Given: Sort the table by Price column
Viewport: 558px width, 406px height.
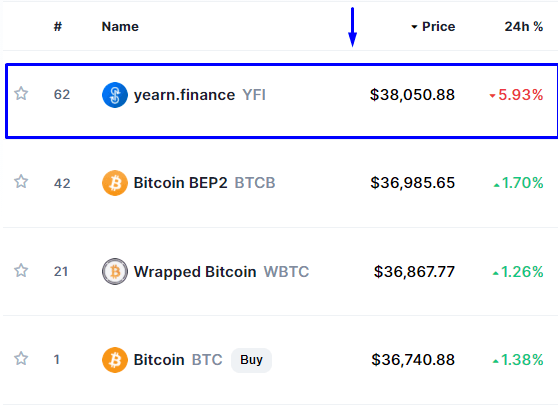Looking at the screenshot, I should [x=438, y=26].
